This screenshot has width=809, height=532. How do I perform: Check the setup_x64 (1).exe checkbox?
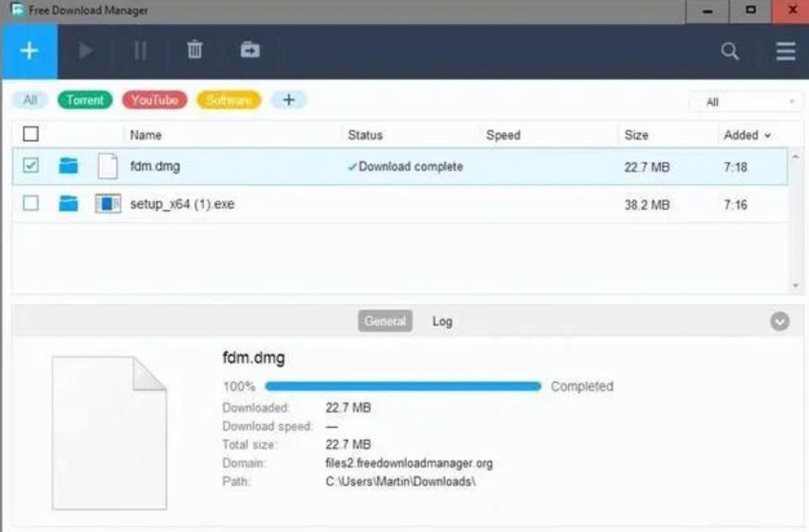coord(31,203)
